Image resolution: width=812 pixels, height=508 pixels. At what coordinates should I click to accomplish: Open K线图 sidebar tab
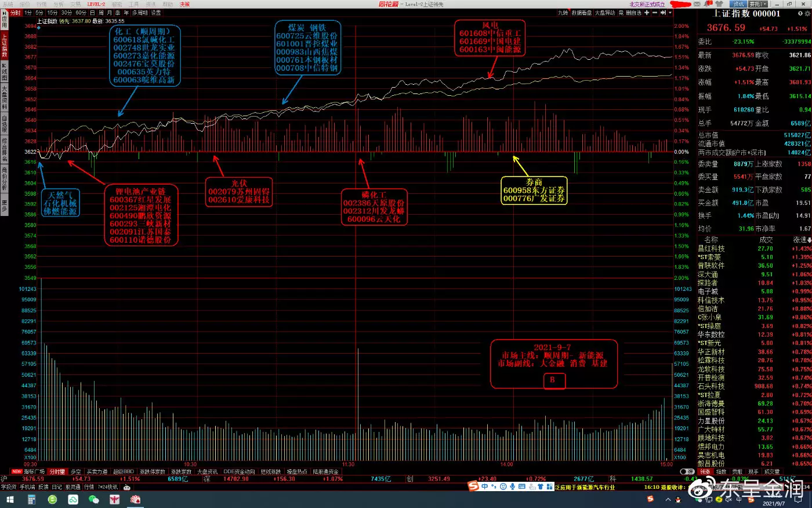coord(4,71)
